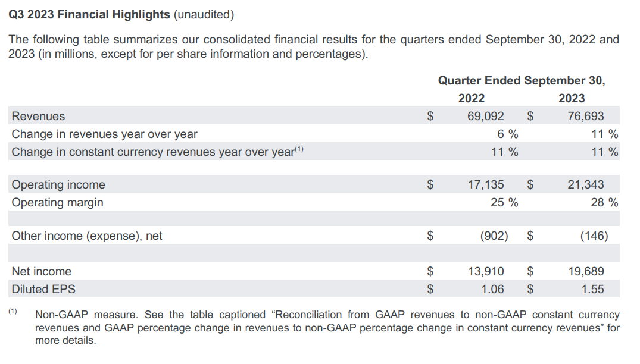Image resolution: width=640 pixels, height=364 pixels.
Task: Select the 2023 column header
Action: (572, 98)
